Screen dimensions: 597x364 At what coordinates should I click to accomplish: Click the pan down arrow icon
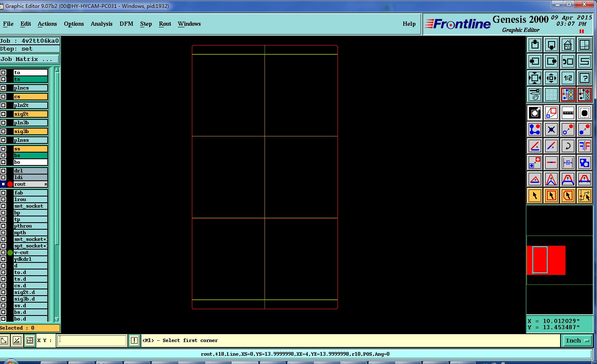coord(551,45)
